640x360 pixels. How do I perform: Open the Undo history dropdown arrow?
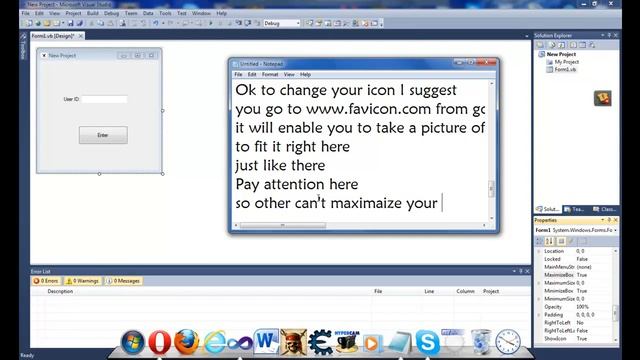163,23
